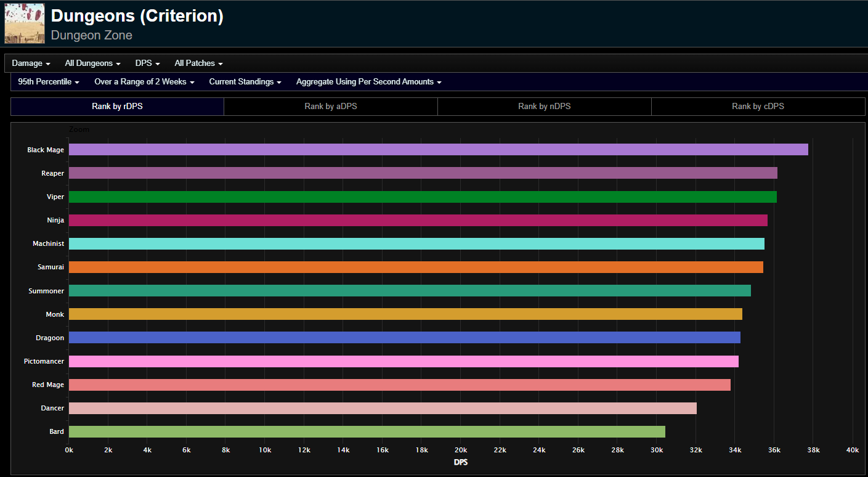This screenshot has width=868, height=477.
Task: Expand the Over a Range of 2 Weeks dropdown
Action: click(144, 82)
